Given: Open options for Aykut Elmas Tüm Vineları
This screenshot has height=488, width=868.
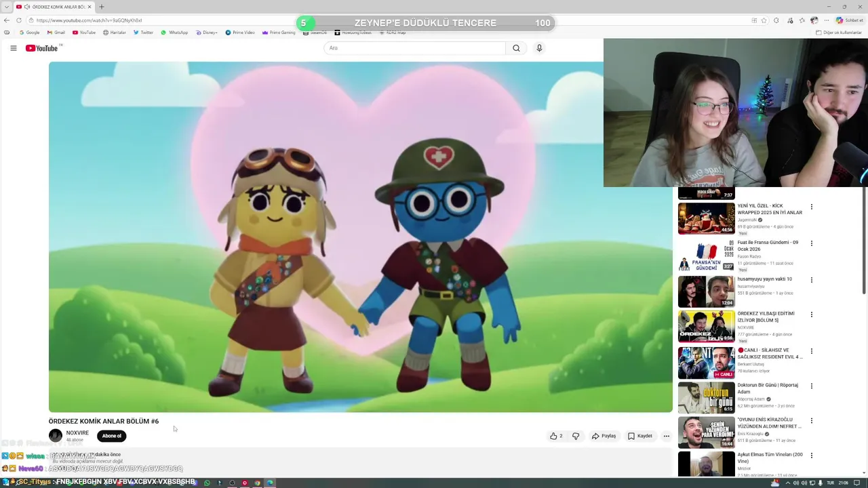Looking at the screenshot, I should pos(811,455).
